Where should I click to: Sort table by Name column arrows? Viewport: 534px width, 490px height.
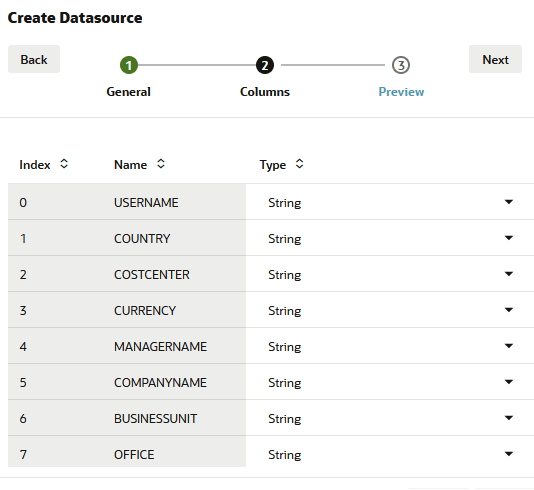coord(161,164)
